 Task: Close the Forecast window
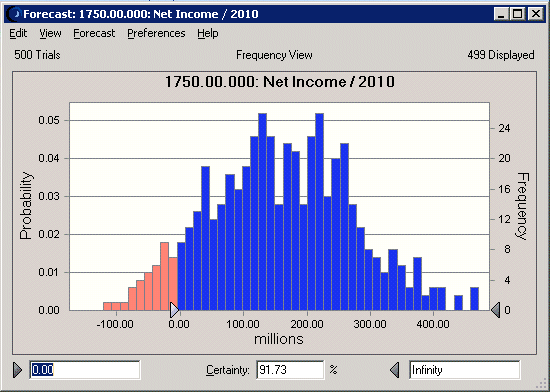pos(536,14)
